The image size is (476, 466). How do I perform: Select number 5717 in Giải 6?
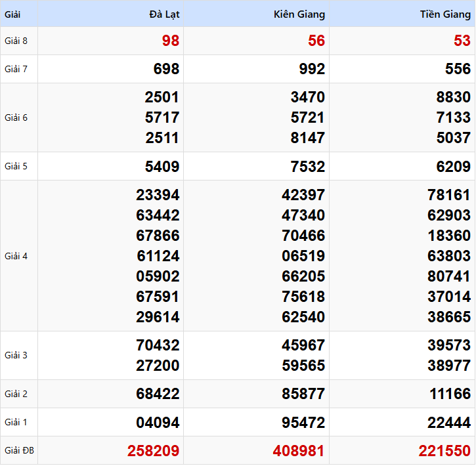(x=162, y=117)
